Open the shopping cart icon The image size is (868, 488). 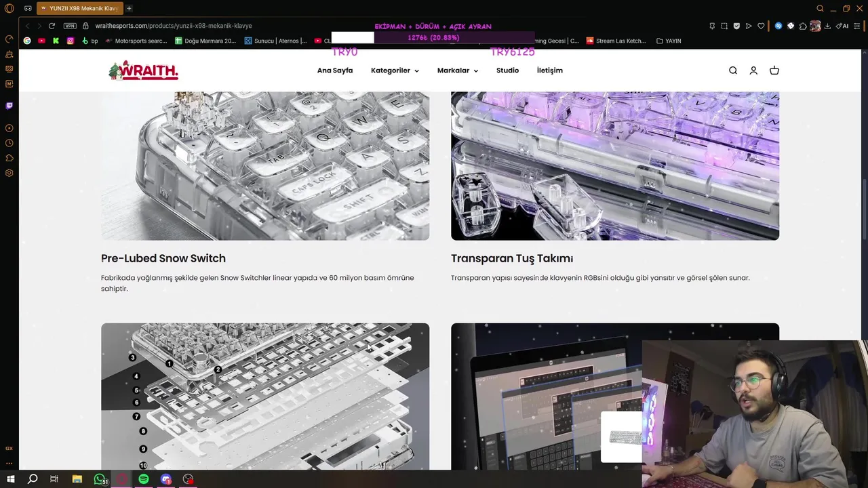(x=774, y=70)
